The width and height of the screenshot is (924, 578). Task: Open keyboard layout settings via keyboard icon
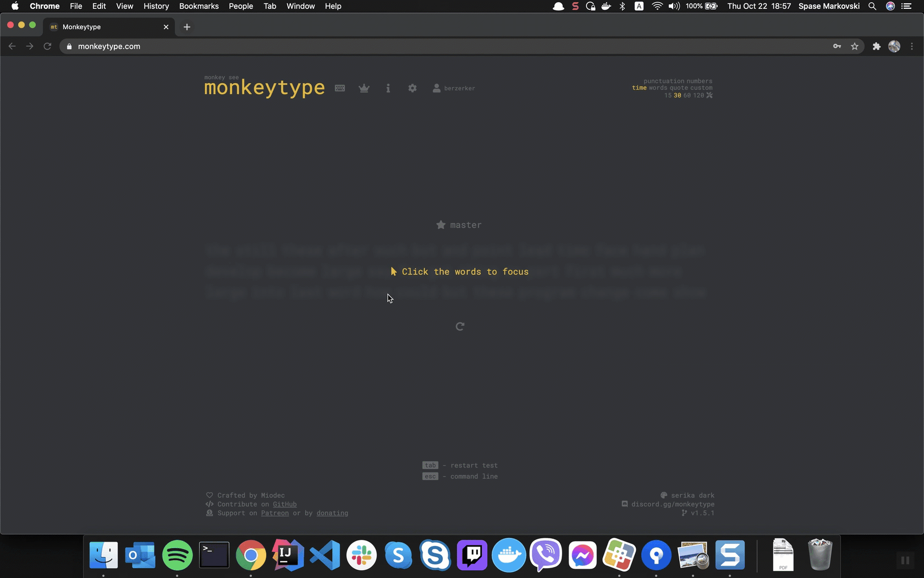340,88
